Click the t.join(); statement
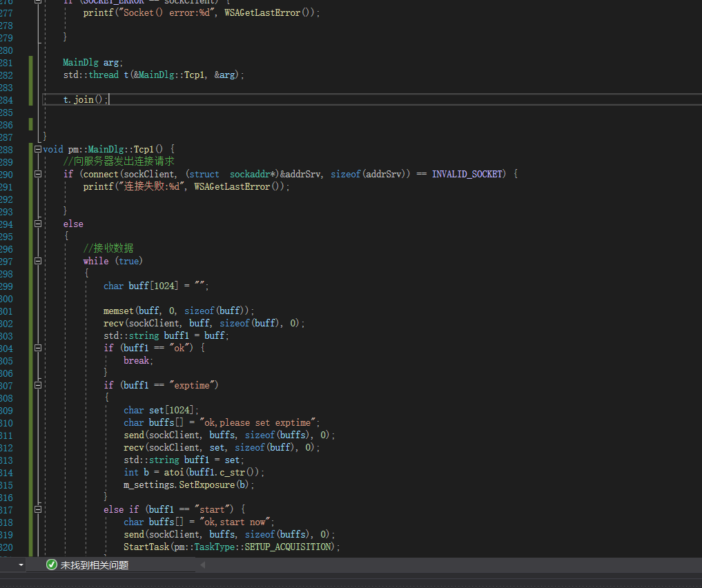This screenshot has width=702, height=588. click(x=86, y=100)
